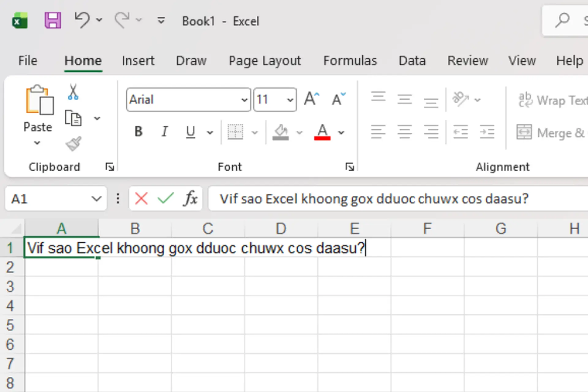Viewport: 588px width, 392px height.
Task: Increase the indent
Action: [487, 132]
